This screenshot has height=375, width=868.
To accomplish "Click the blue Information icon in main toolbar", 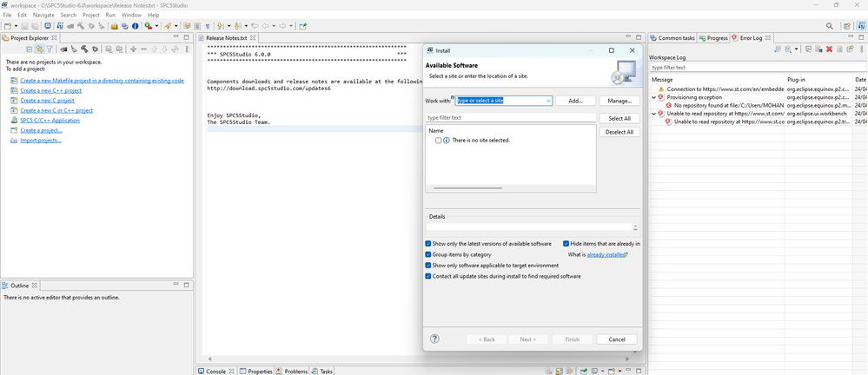I will (135, 26).
